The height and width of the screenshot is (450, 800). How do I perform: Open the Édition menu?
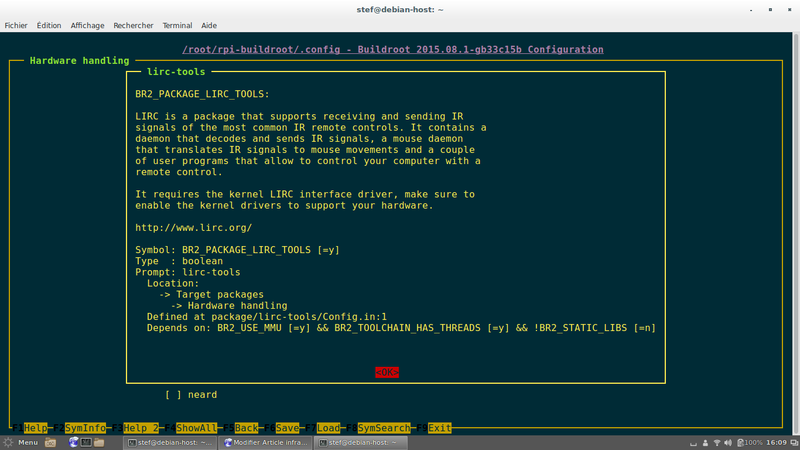49,26
